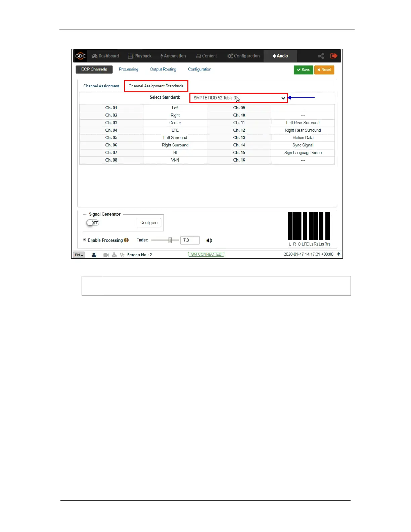Click the download icon in status bar
The width and height of the screenshot is (411, 532).
pos(114,255)
